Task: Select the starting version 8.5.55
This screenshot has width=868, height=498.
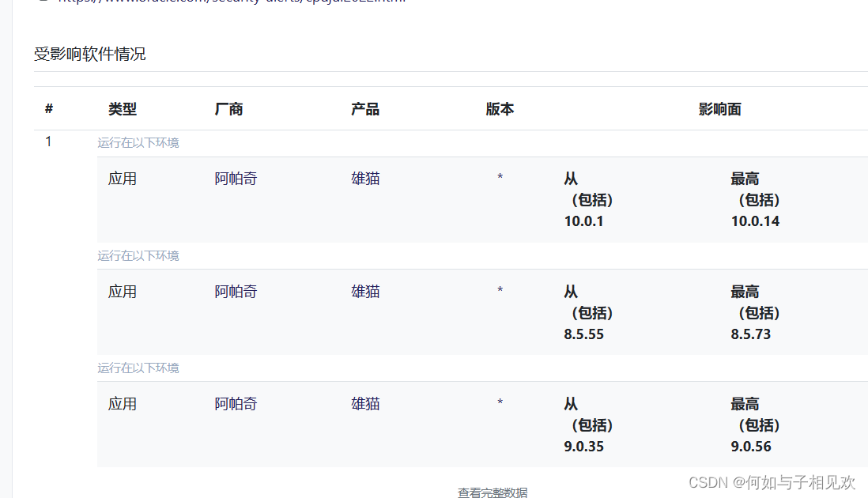Action: pos(583,334)
